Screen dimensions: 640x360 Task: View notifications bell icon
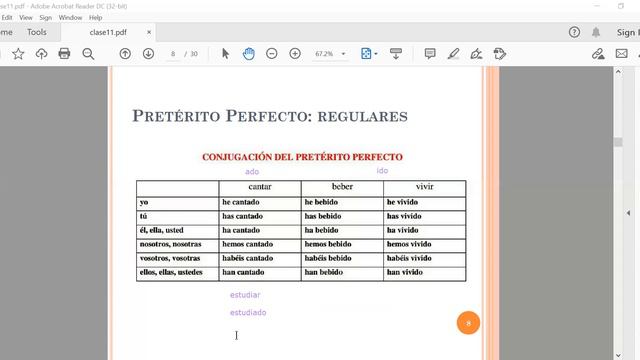[596, 32]
